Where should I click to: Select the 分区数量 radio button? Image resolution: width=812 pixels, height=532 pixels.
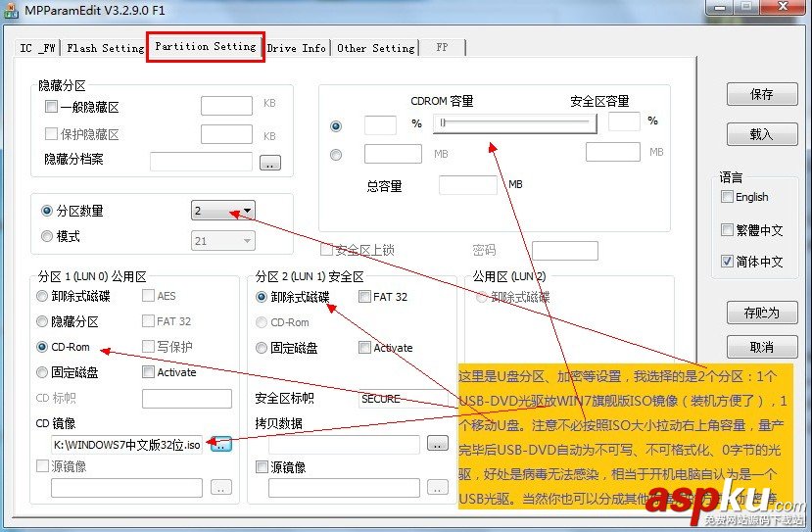47,211
